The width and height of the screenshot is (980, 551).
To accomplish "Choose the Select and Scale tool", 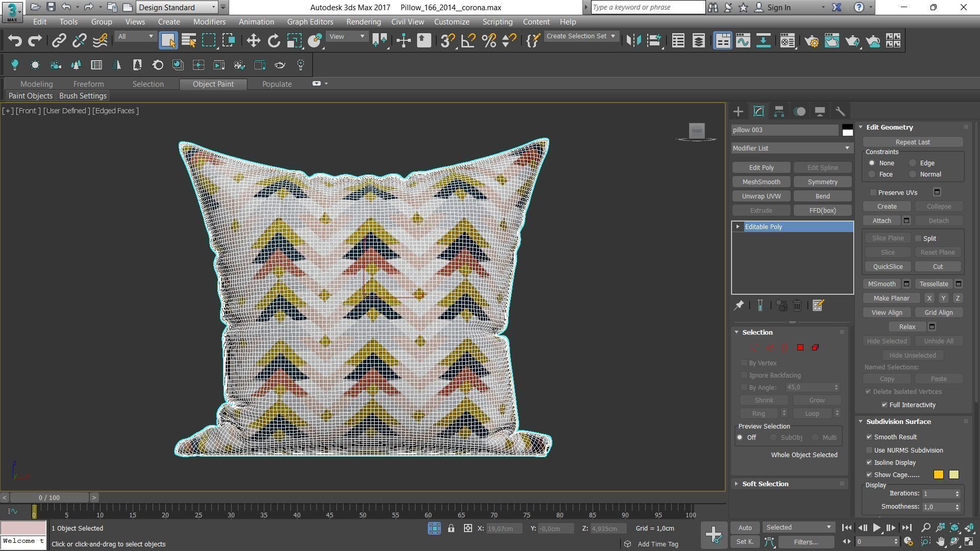I will (294, 41).
